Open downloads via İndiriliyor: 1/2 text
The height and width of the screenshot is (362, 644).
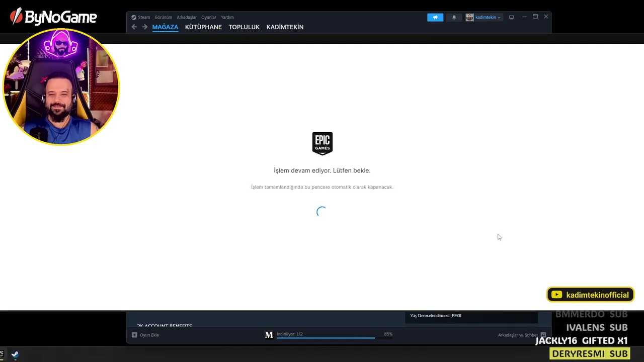click(289, 334)
